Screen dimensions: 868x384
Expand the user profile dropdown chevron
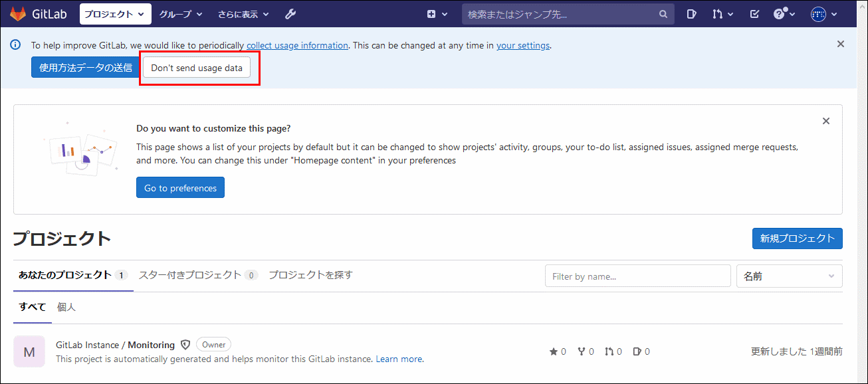tap(834, 14)
